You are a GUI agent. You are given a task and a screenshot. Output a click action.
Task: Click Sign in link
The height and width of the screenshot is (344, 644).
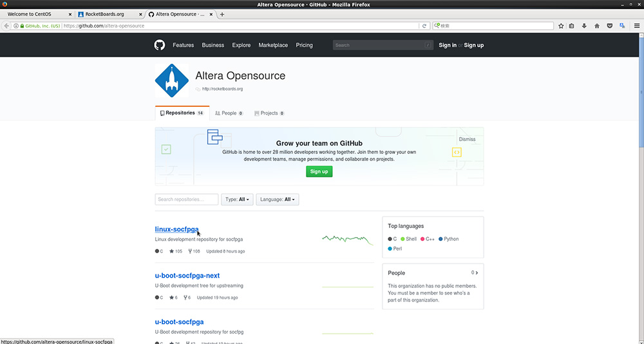coord(448,45)
